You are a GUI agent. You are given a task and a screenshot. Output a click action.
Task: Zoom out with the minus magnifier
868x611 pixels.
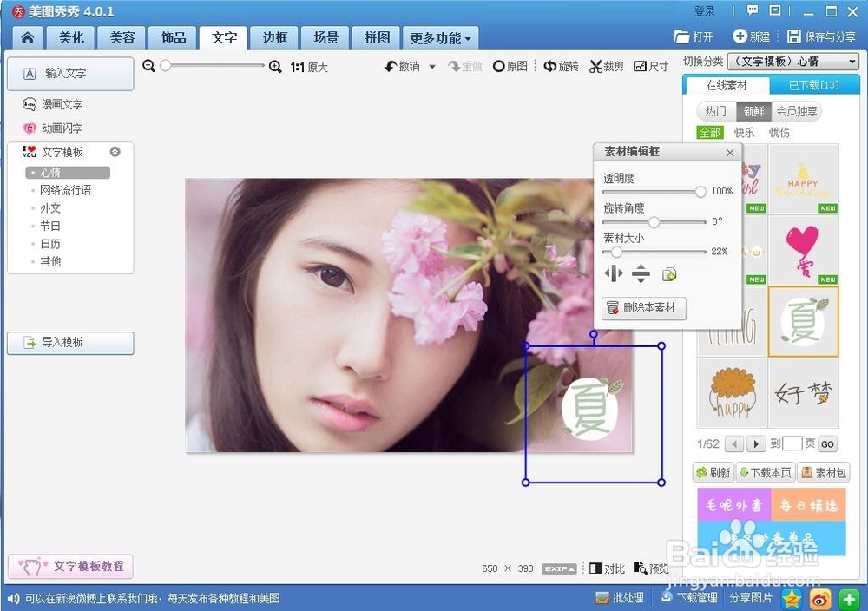tap(149, 67)
